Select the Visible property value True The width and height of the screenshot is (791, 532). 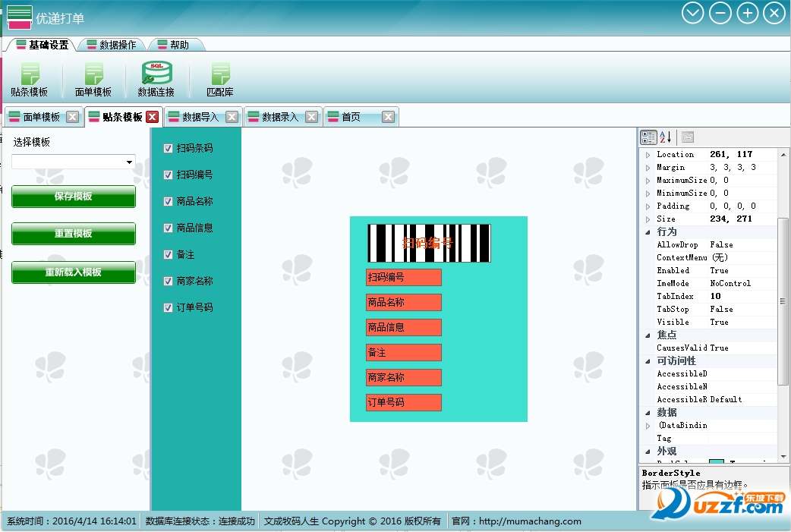pos(720,323)
